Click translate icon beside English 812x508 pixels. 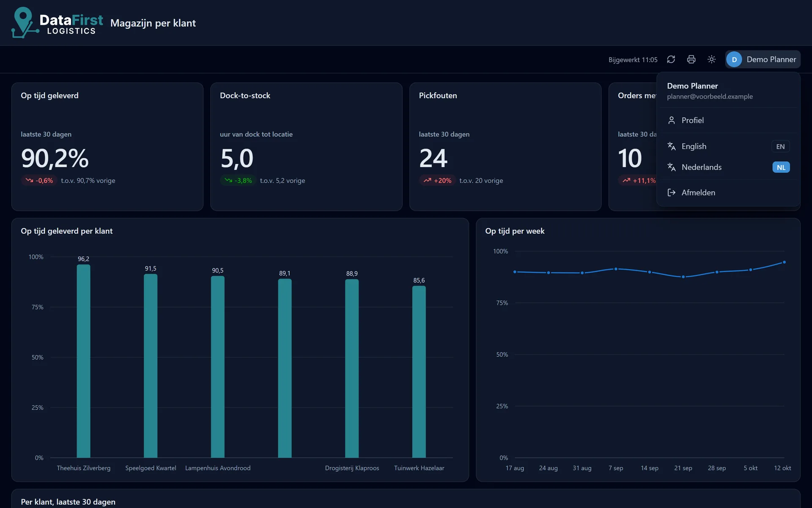pos(671,146)
